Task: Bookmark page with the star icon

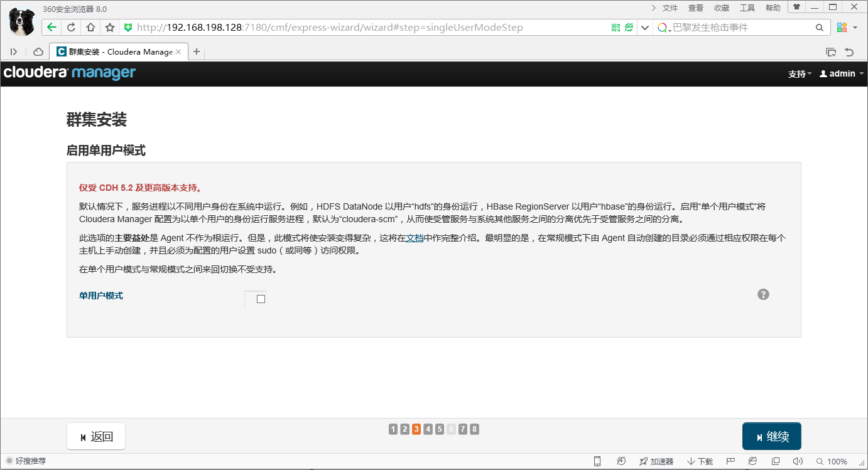Action: [110, 28]
